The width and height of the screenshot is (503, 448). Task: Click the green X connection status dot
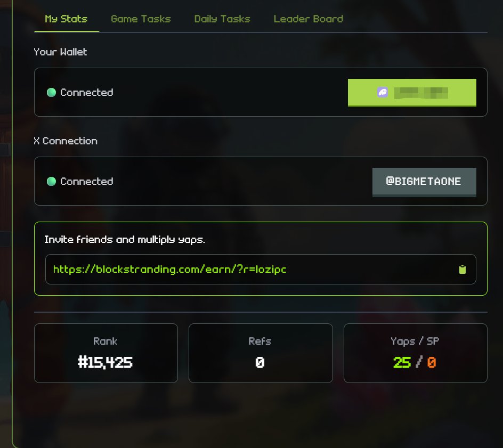(51, 181)
